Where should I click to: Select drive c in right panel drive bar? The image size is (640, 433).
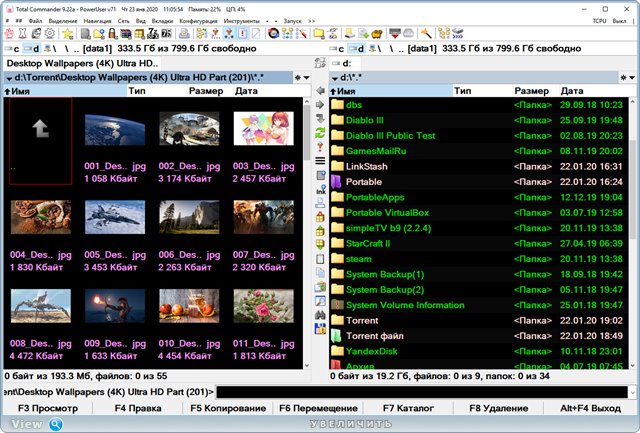click(x=337, y=49)
